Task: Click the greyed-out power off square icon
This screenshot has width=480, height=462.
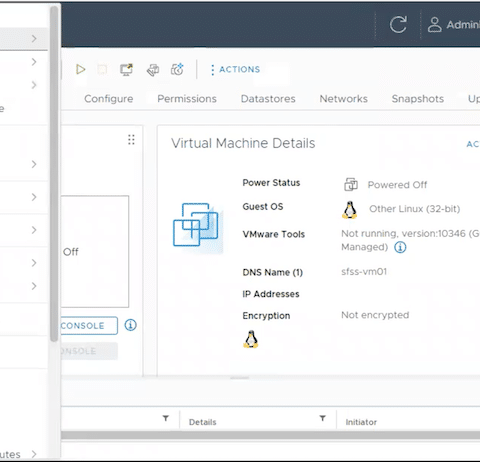Action: (102, 69)
